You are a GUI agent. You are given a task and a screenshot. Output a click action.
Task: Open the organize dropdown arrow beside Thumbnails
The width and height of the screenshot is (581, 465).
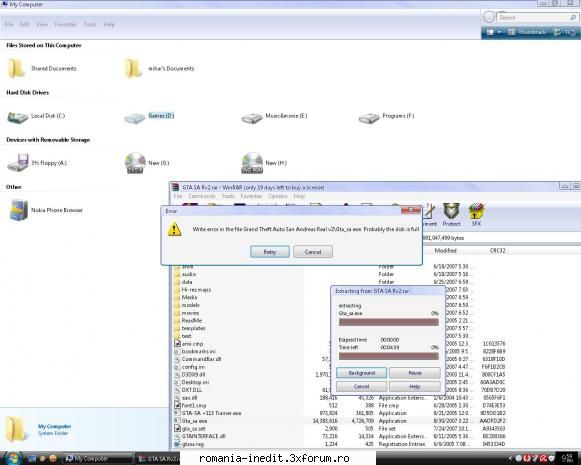click(x=499, y=32)
